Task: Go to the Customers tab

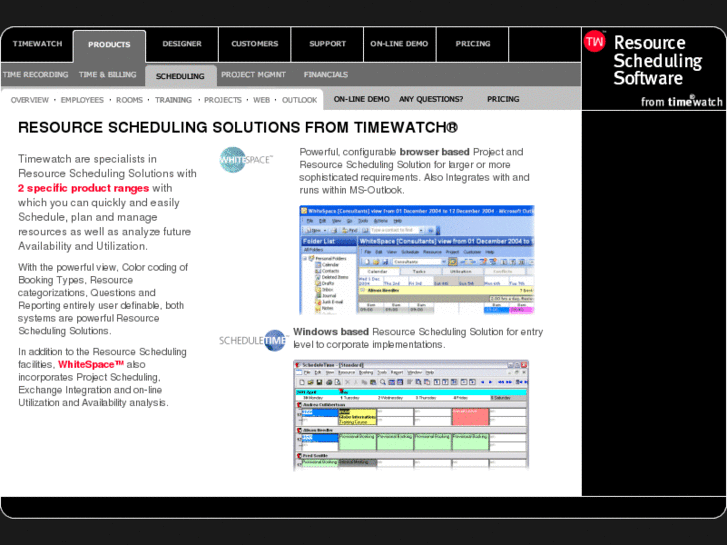Action: (x=255, y=44)
